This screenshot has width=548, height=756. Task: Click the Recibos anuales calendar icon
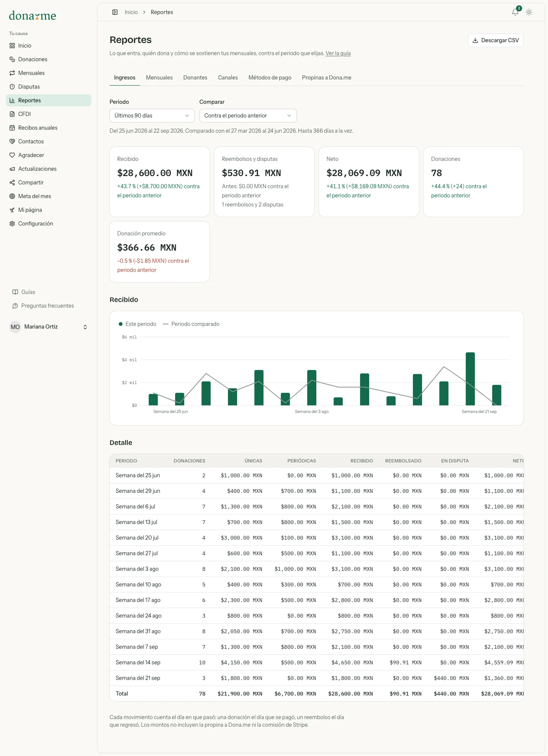pos(12,128)
